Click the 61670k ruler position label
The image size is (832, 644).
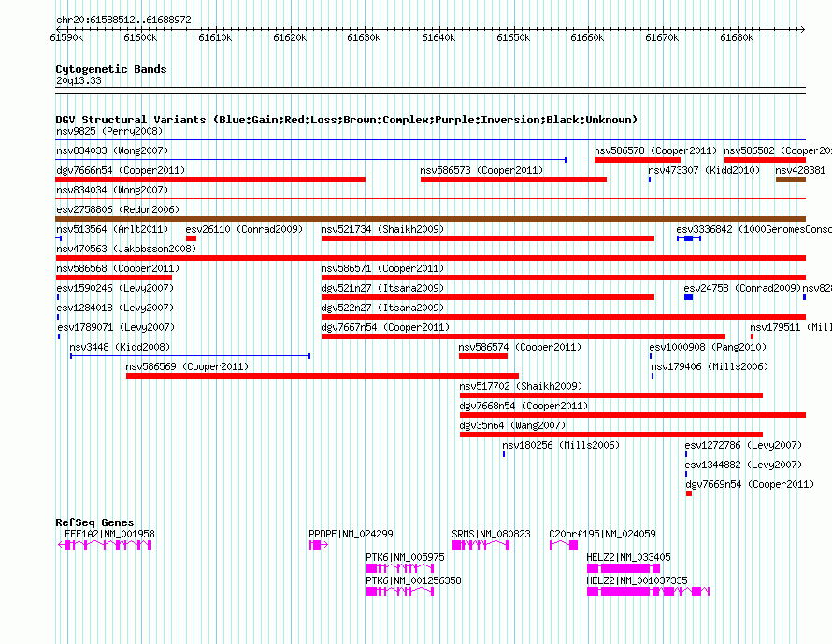tap(662, 37)
